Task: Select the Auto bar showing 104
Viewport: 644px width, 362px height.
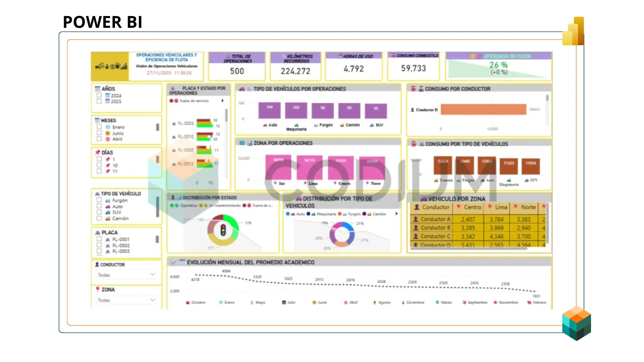Action: (x=269, y=110)
